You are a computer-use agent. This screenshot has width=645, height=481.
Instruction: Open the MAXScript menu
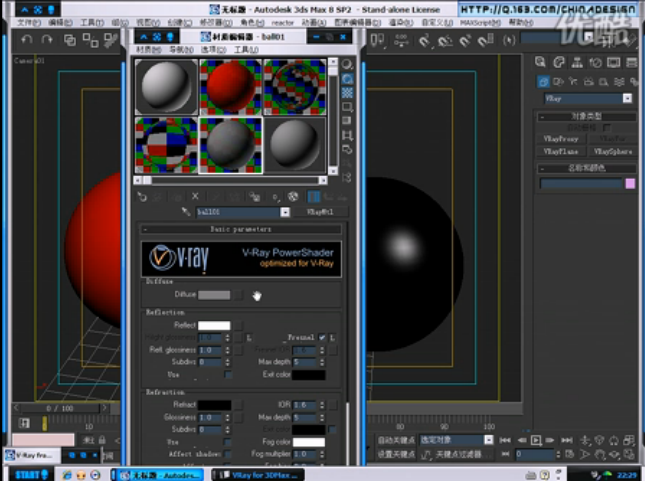pos(480,23)
